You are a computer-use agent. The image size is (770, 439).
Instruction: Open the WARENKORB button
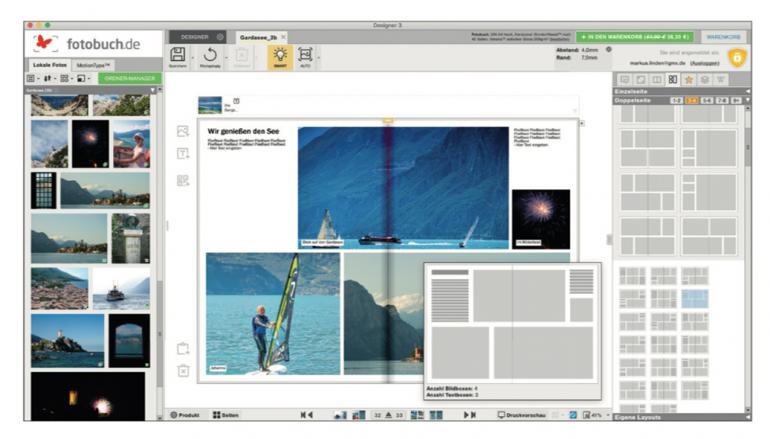pos(723,37)
